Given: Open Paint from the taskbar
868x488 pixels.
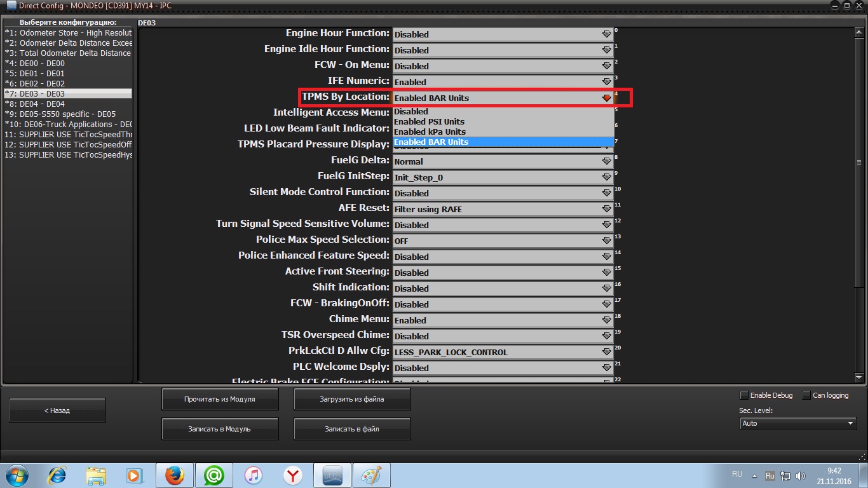Looking at the screenshot, I should click(x=370, y=475).
